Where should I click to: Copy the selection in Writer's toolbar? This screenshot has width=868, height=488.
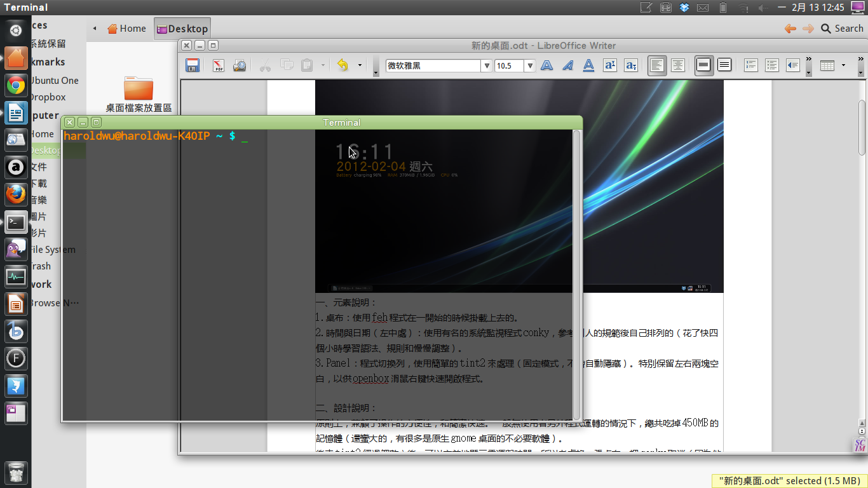(x=287, y=65)
